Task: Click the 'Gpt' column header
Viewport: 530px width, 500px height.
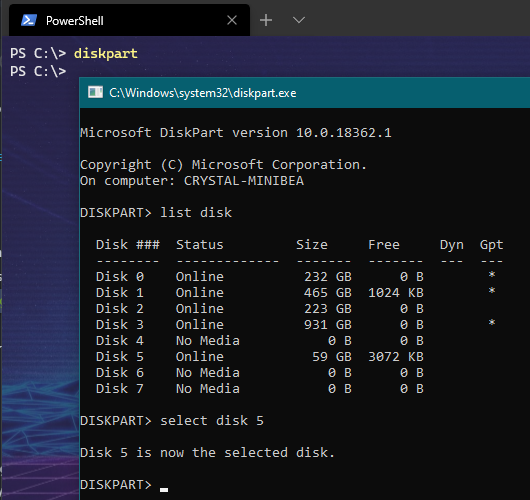Action: tap(491, 245)
